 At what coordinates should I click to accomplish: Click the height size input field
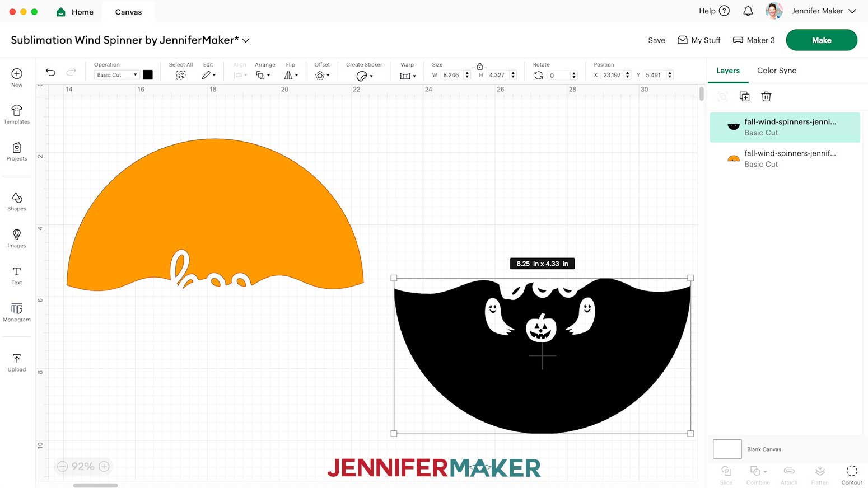[497, 75]
